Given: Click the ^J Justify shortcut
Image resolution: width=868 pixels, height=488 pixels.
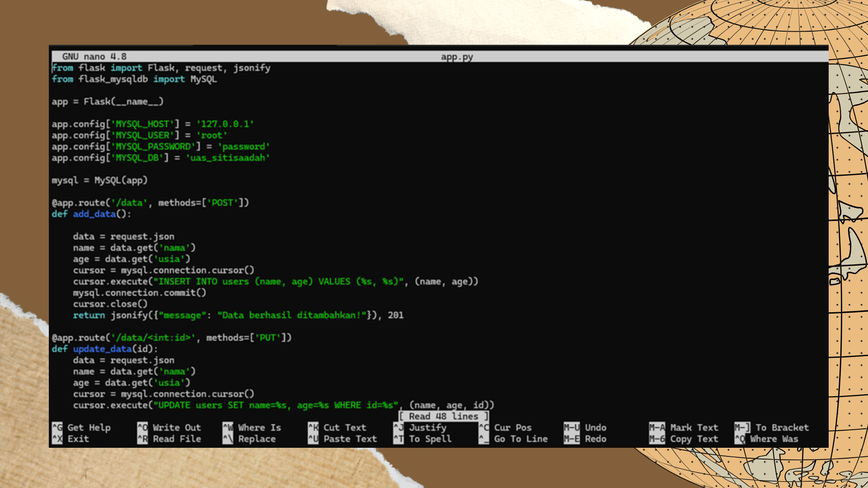Looking at the screenshot, I should (x=420, y=427).
